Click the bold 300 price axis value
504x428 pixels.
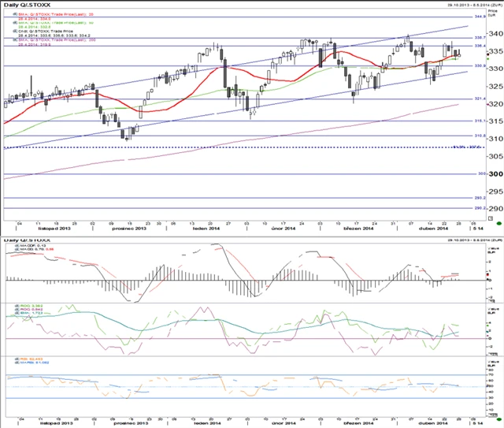(x=496, y=173)
